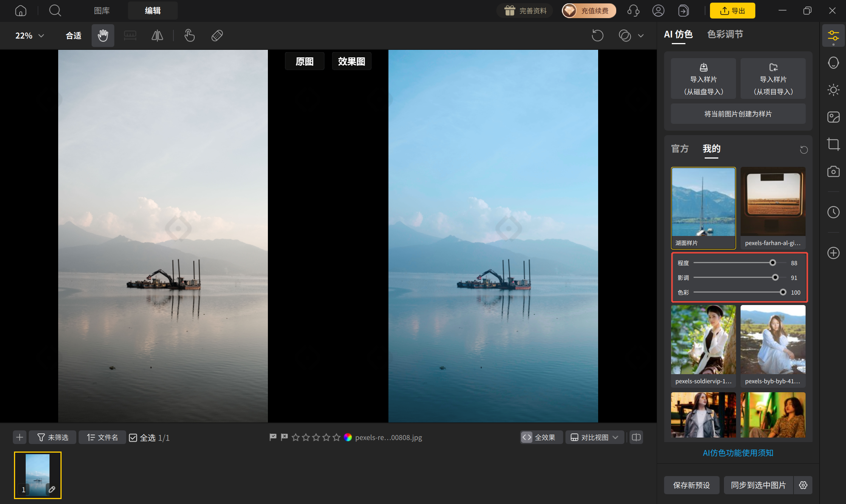
Task: Open the sun light adjustment panel
Action: [x=833, y=90]
